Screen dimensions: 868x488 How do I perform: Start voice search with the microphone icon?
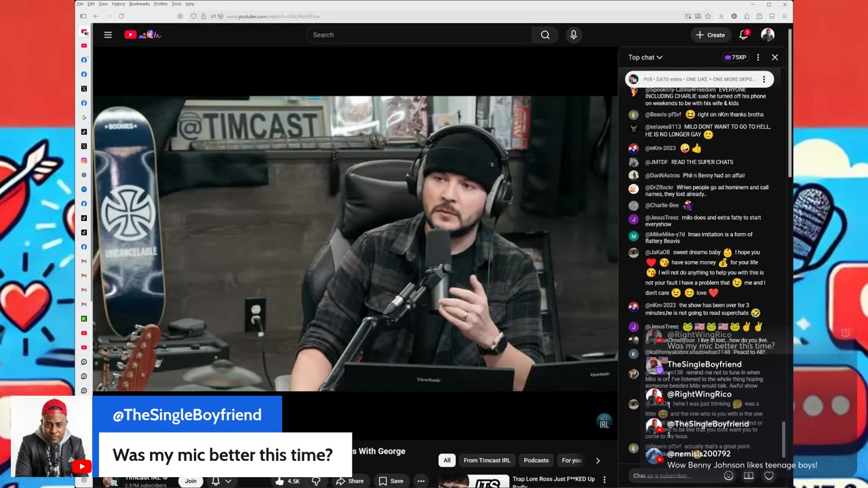click(x=574, y=35)
